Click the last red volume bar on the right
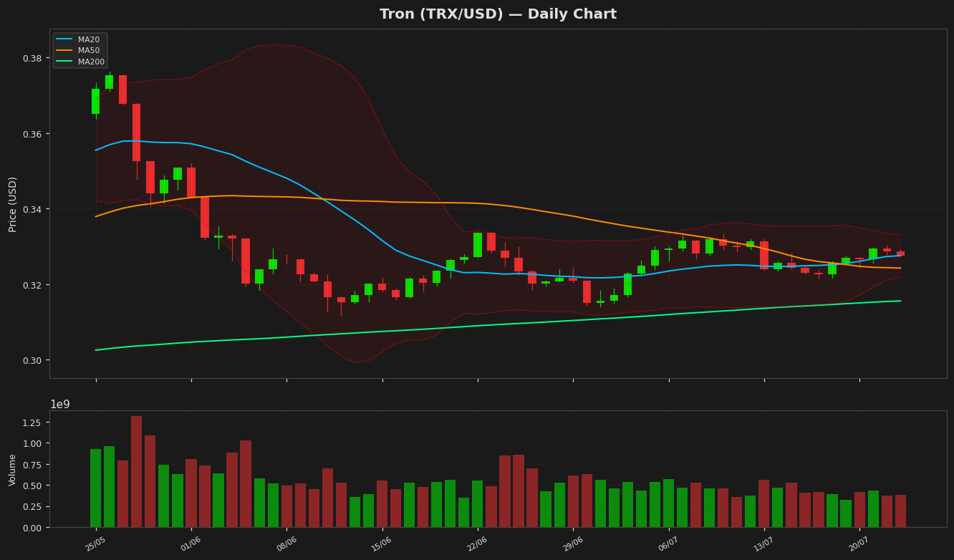954x560 pixels. tap(900, 511)
